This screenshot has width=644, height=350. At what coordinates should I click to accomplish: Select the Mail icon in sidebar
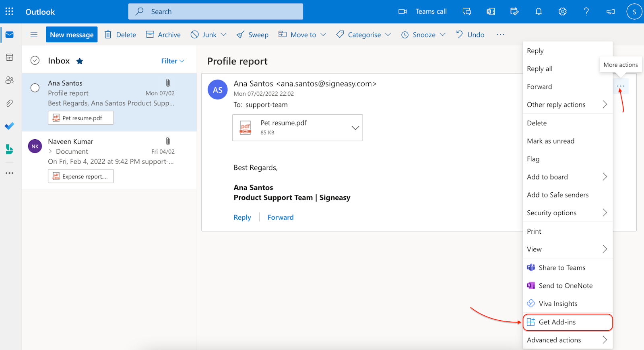pyautogui.click(x=10, y=35)
